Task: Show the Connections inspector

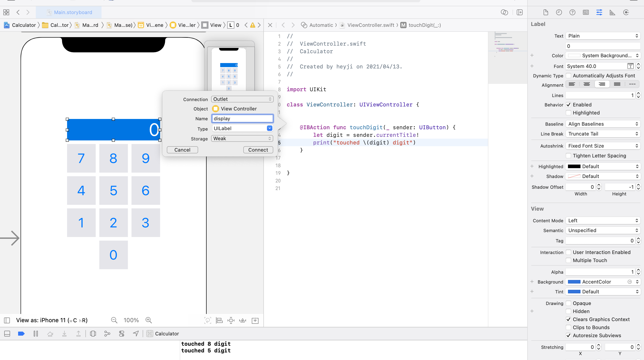Action: click(626, 13)
